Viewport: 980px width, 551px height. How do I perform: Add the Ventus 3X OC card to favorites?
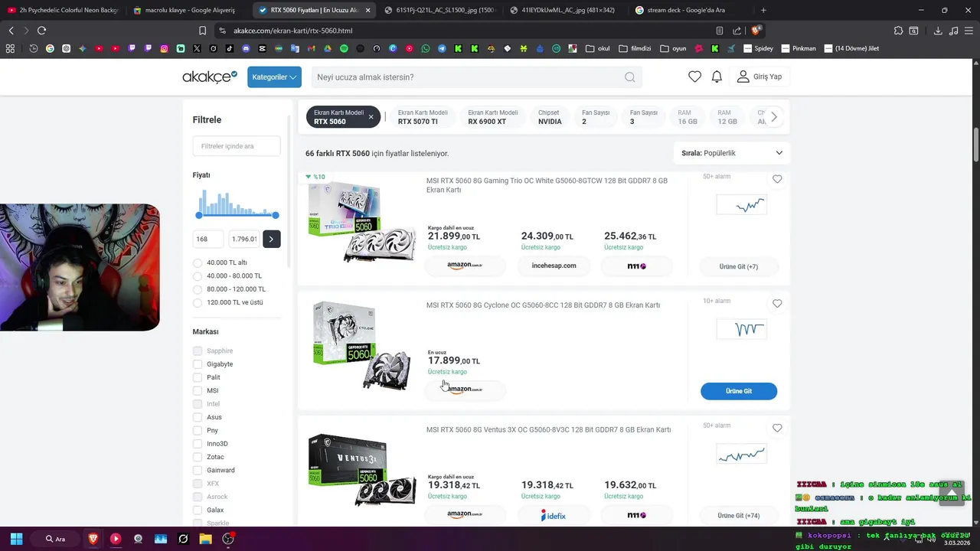click(x=777, y=428)
